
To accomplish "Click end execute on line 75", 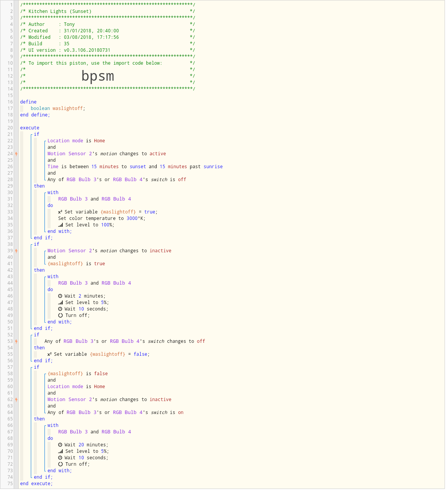I will pyautogui.click(x=37, y=484).
